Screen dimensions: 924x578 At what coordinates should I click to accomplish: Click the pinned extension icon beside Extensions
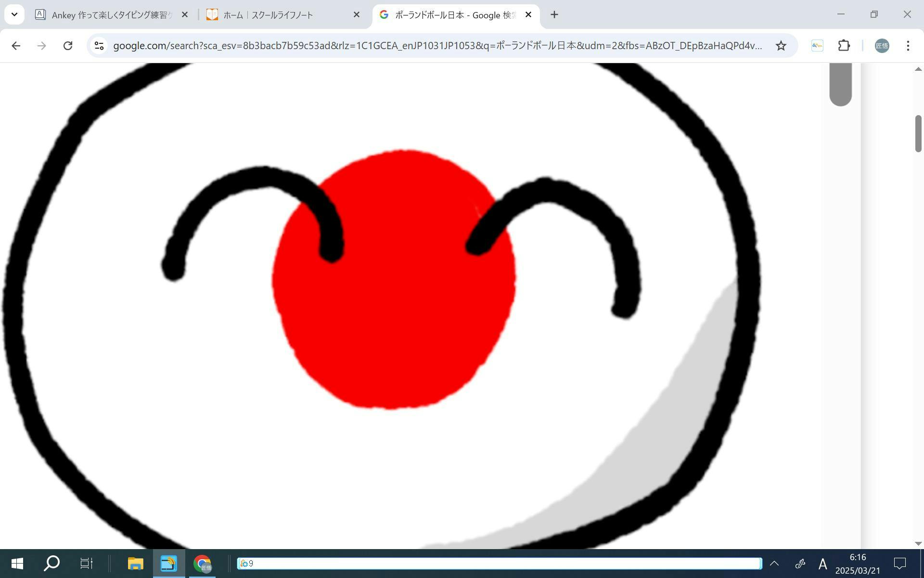coord(817,46)
